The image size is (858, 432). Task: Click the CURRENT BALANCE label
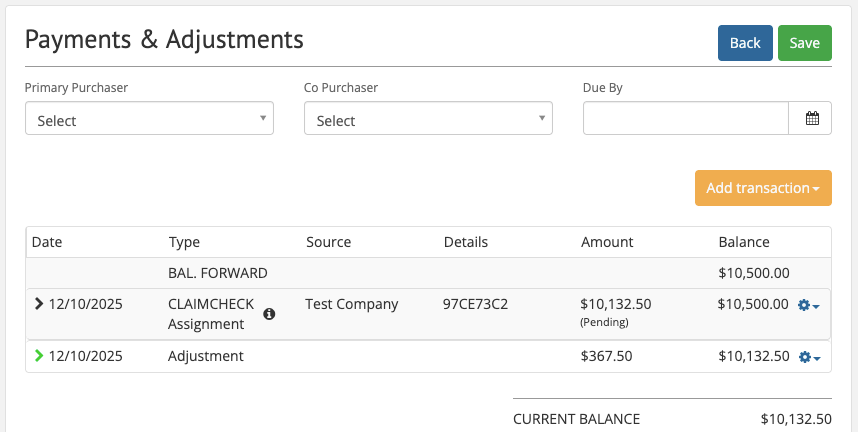tap(577, 419)
